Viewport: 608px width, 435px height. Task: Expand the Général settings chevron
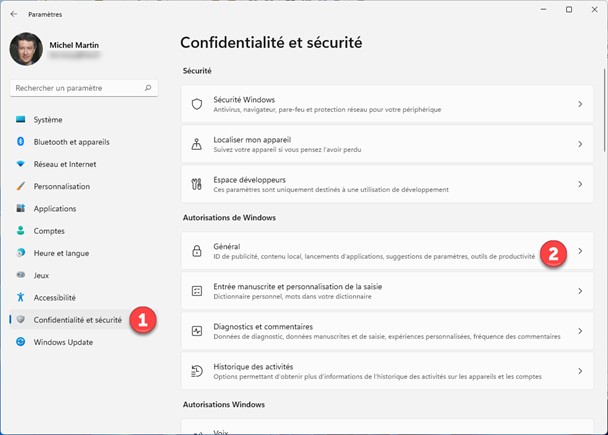pos(580,251)
